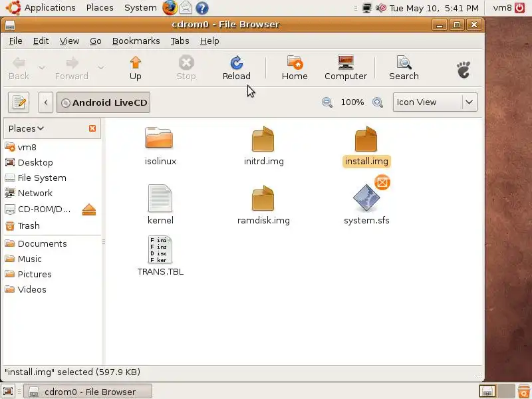Viewport: 532px width, 399px height.
Task: Open the Back history dropdown arrow
Action: tap(42, 68)
